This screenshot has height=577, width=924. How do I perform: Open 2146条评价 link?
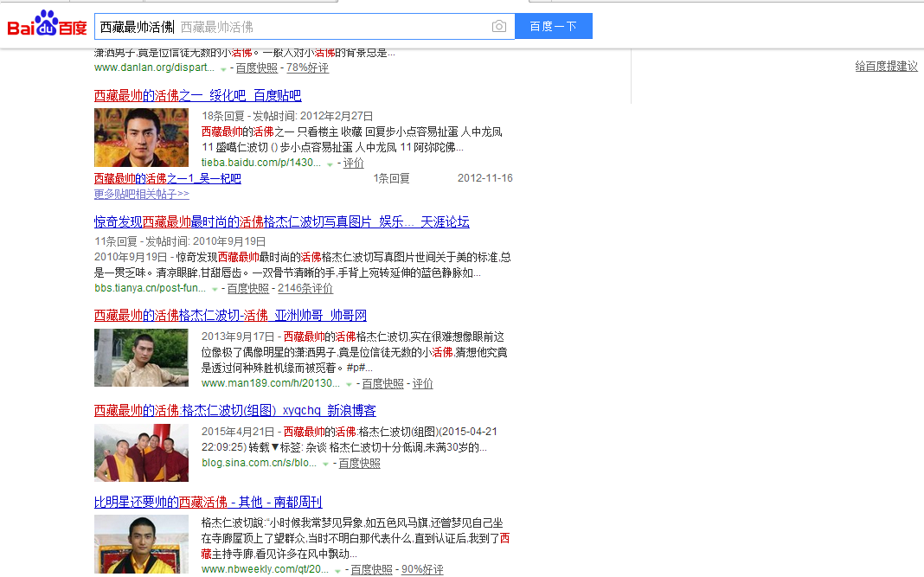click(305, 288)
